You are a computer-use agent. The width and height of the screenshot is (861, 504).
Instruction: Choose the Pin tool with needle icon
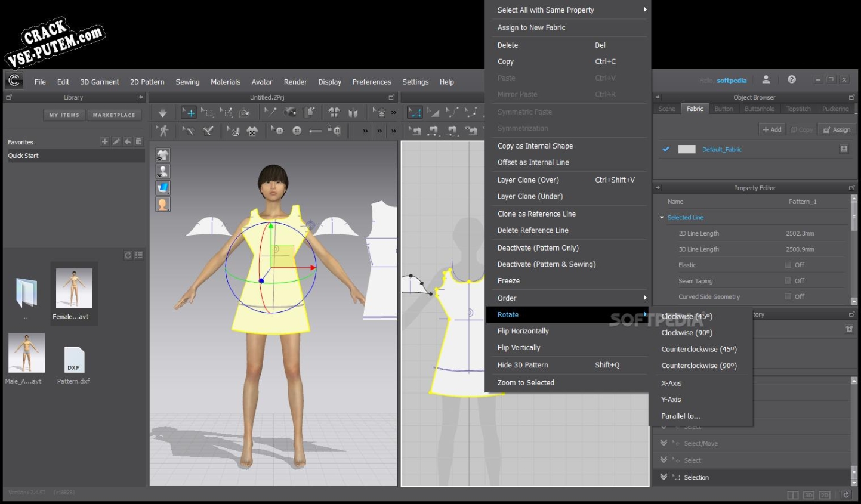click(x=270, y=112)
